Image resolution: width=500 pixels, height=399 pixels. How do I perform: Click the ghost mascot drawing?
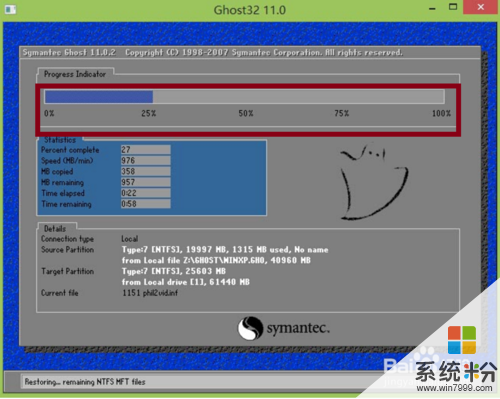click(x=373, y=182)
